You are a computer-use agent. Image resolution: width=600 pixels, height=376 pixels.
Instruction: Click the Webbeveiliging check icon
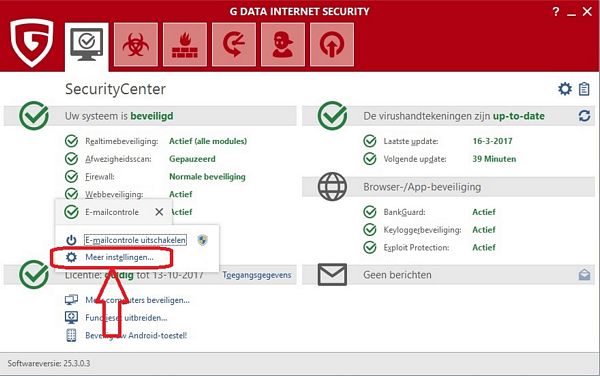click(x=71, y=194)
